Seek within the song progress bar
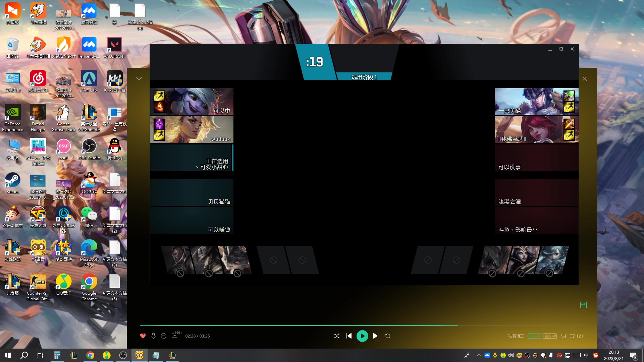 click(x=362, y=325)
